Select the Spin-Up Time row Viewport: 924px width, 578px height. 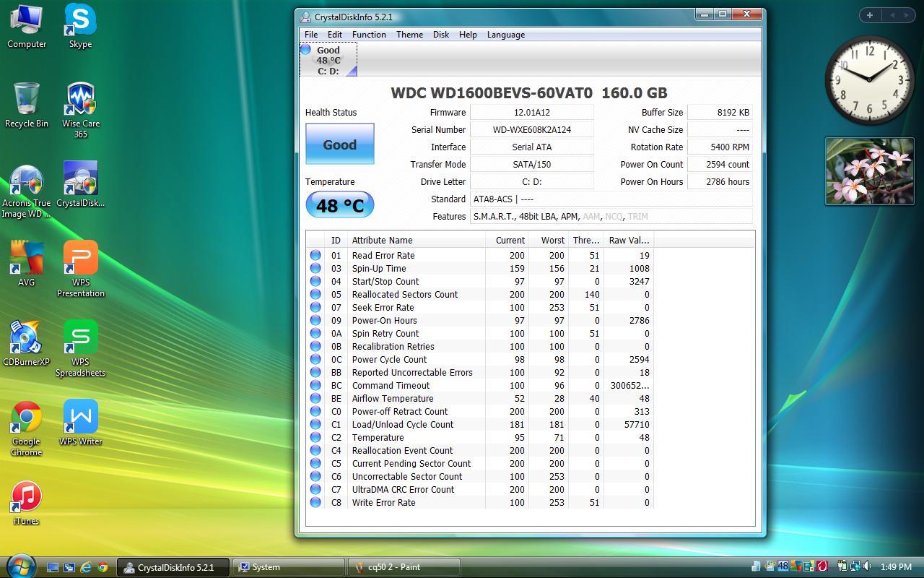[x=480, y=268]
